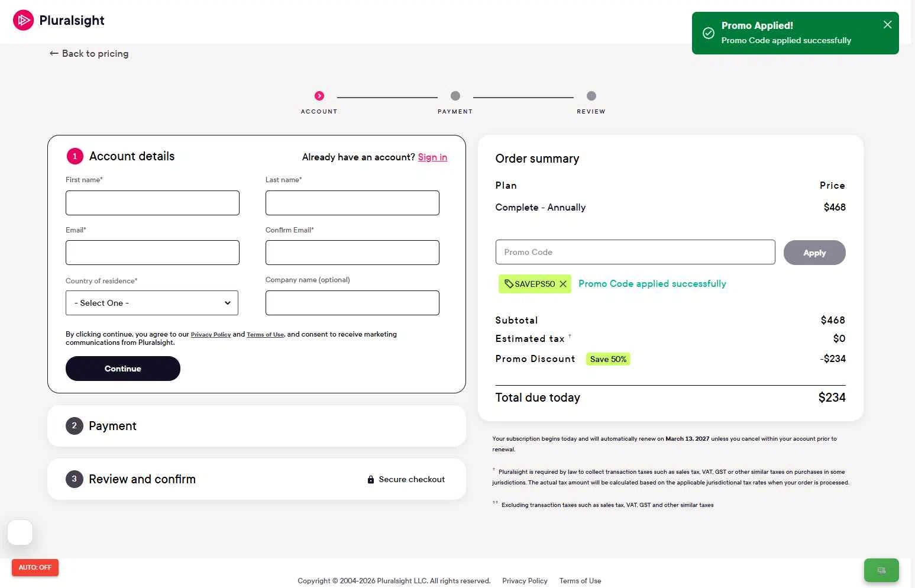This screenshot has width=915, height=588.
Task: Click the step 1 Account details badge
Action: pyautogui.click(x=75, y=156)
